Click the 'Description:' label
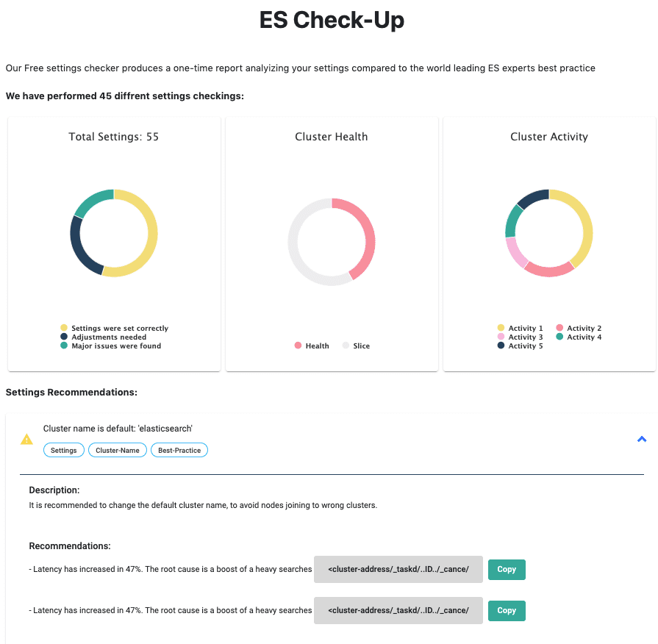This screenshot has height=644, width=658. [54, 490]
